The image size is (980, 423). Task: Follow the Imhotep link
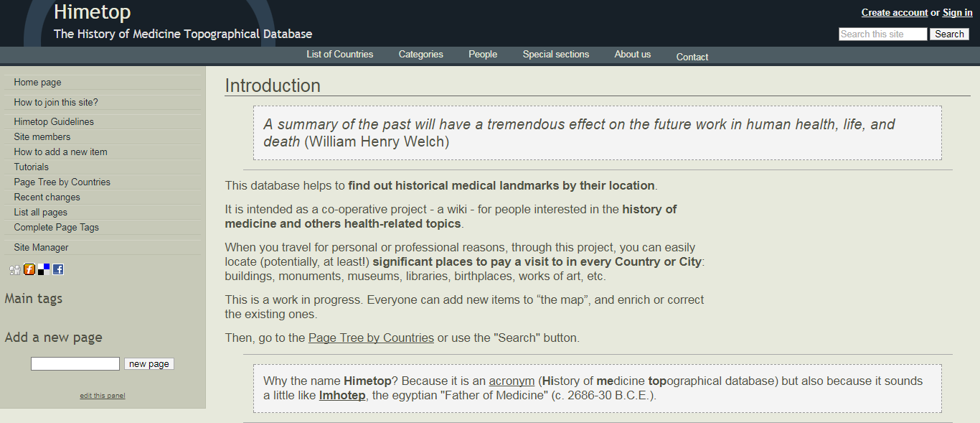tap(342, 396)
